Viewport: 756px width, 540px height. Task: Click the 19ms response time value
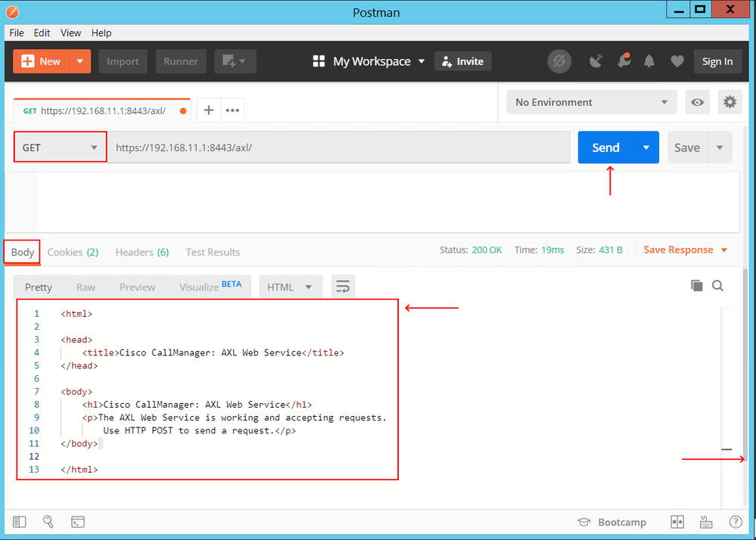click(552, 250)
